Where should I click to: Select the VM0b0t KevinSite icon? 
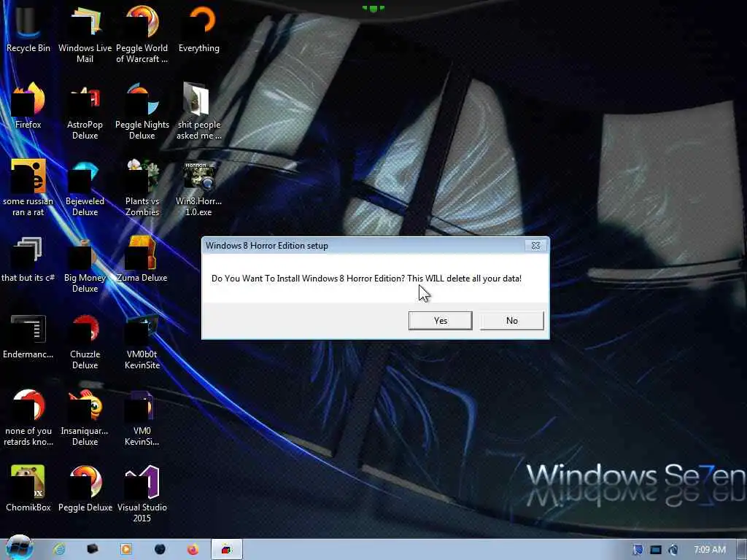point(142,341)
